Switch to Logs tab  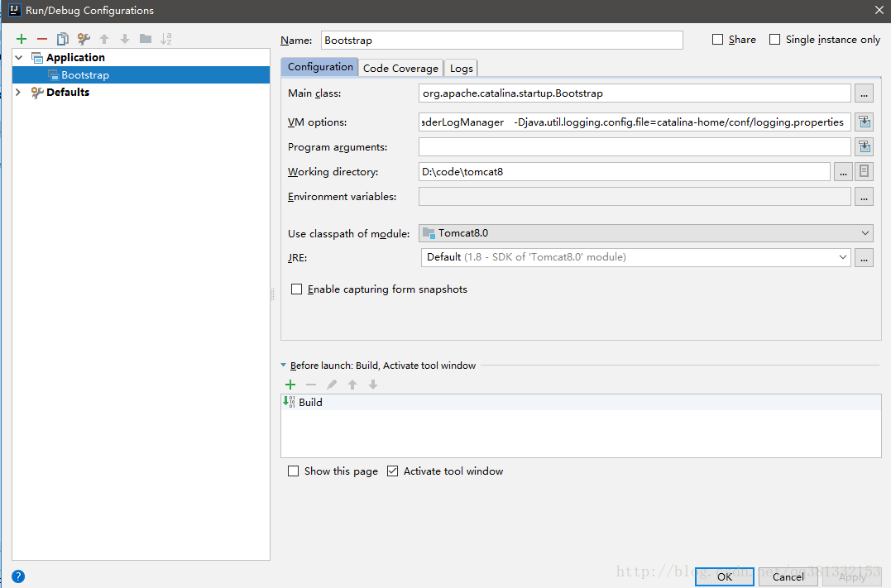[462, 68]
